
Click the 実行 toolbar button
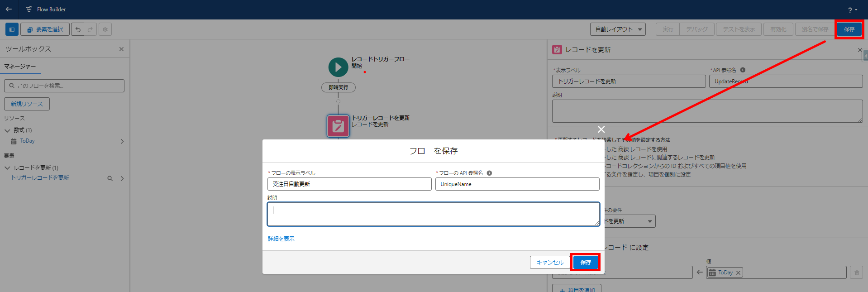668,29
